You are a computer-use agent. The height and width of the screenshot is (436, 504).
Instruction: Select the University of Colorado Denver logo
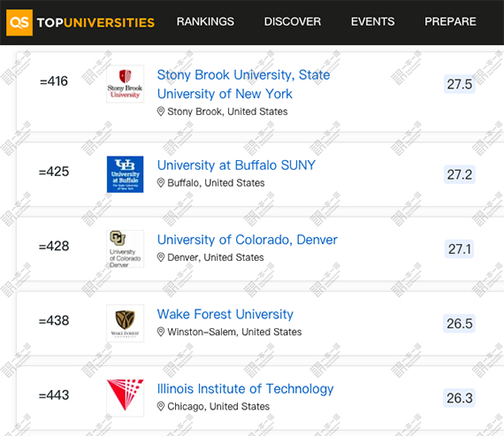[x=126, y=249]
